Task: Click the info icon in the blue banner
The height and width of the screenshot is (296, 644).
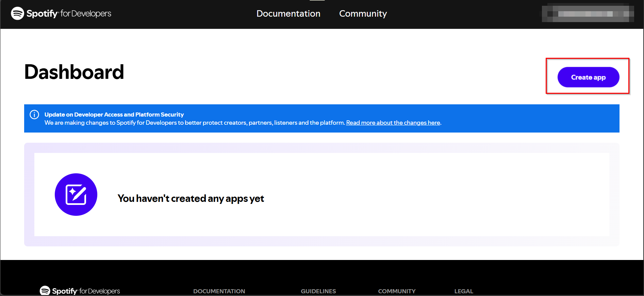Action: 34,115
